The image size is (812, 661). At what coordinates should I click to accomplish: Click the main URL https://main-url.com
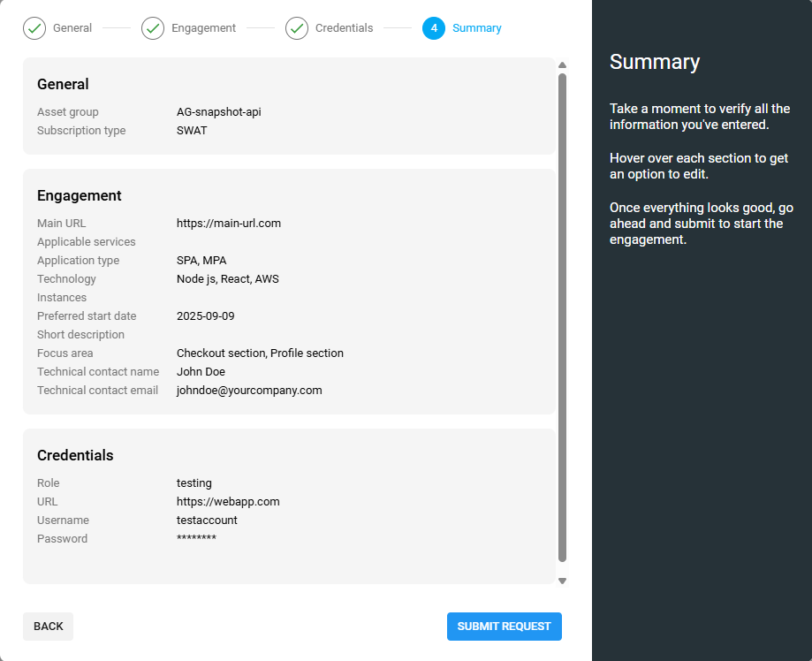pos(228,223)
